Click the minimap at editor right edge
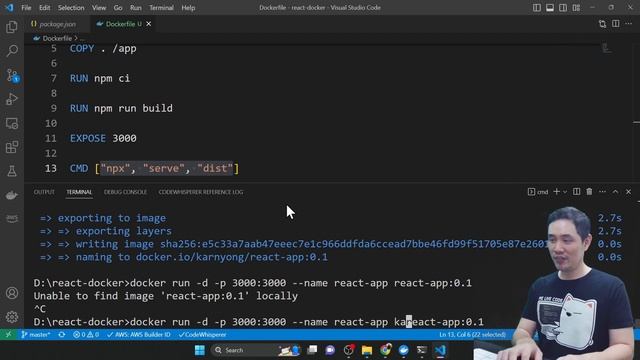The height and width of the screenshot is (360, 640). tap(607, 48)
